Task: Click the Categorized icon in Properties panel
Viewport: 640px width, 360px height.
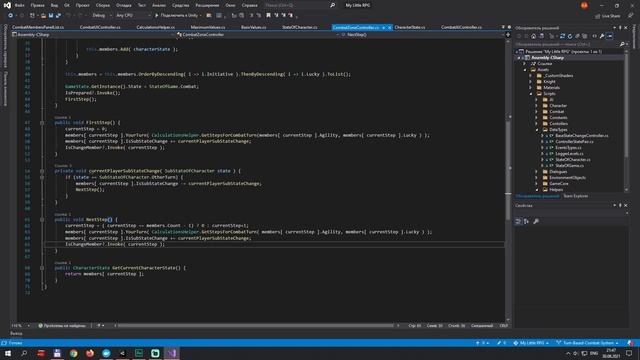Action: click(x=518, y=221)
